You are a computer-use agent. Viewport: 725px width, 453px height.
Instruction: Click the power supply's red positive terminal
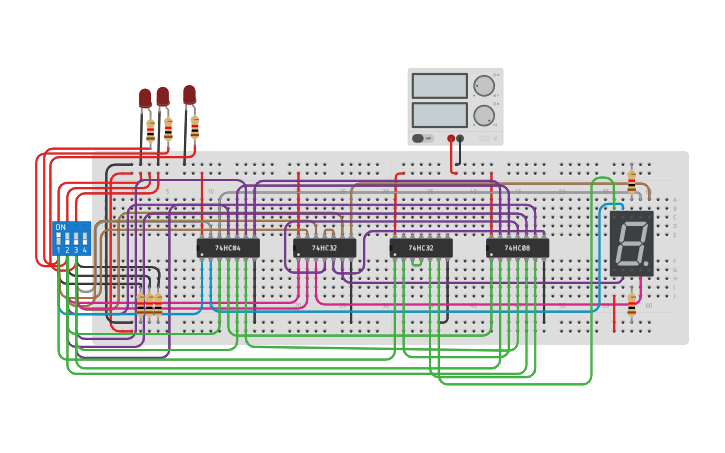[x=451, y=139]
